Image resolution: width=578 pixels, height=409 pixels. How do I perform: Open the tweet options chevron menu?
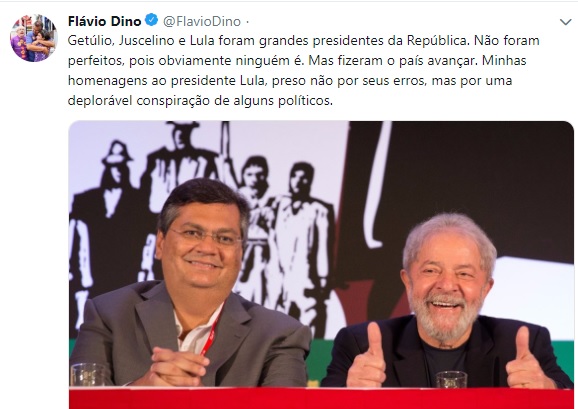[565, 22]
